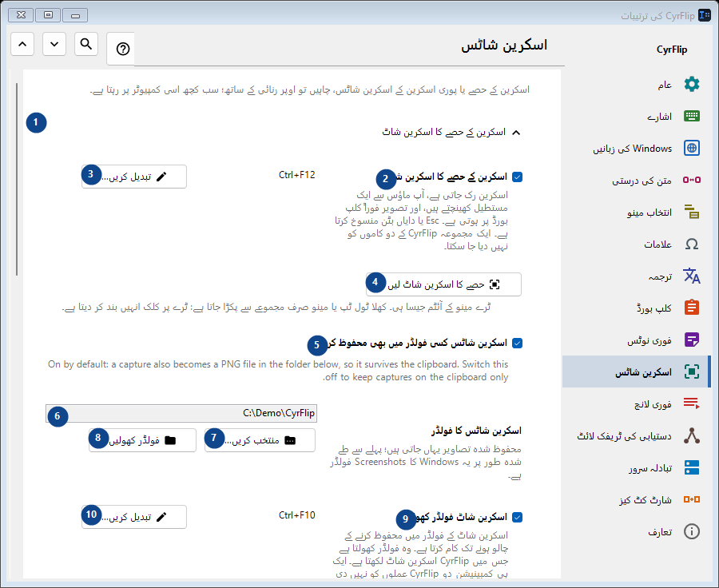Screen dimensions: 719x588
Task: Open the تبادلہ سرور server icon
Action: coord(692,467)
